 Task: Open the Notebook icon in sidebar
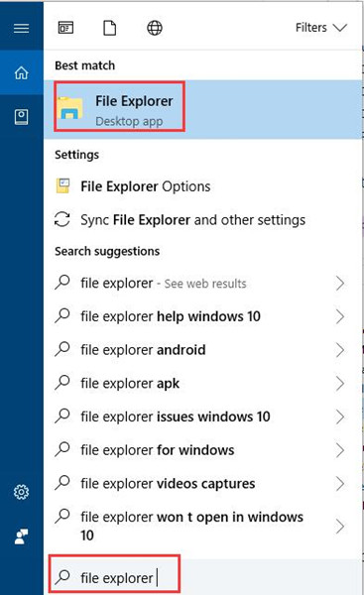click(21, 117)
